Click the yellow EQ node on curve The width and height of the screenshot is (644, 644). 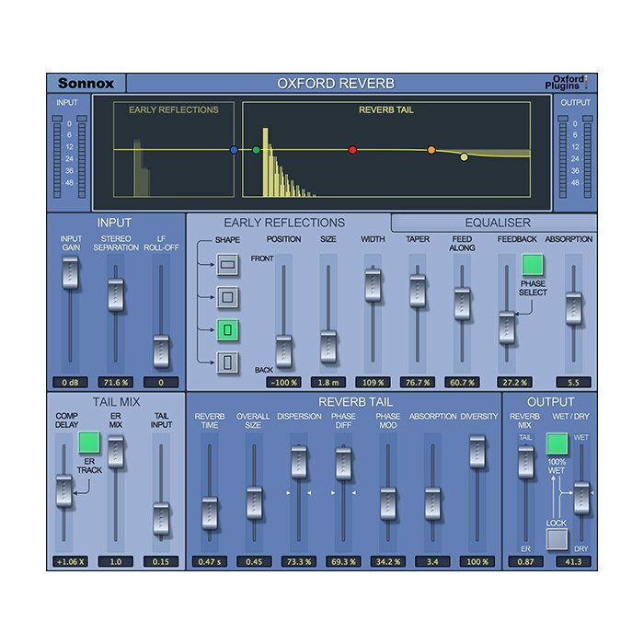tap(465, 157)
